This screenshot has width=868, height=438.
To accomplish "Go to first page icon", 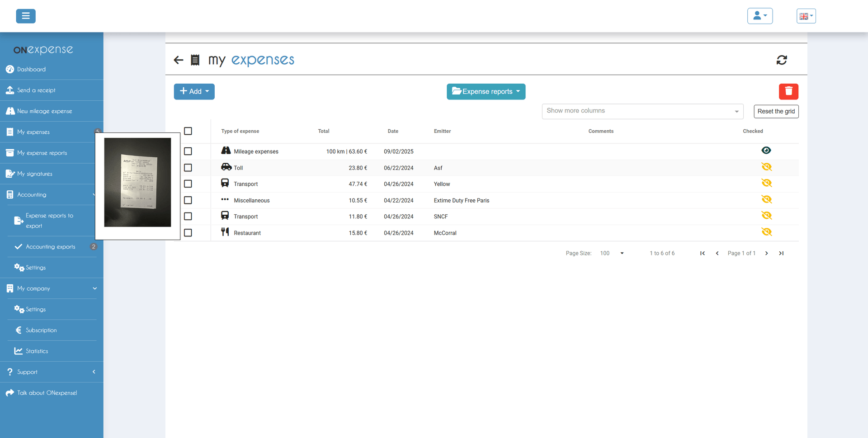I will pos(703,253).
